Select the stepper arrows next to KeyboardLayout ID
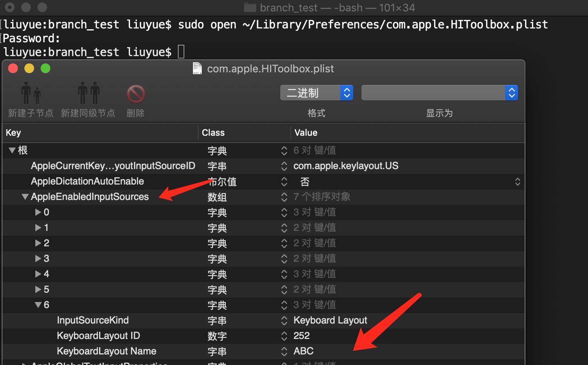The width and height of the screenshot is (588, 365). coord(284,336)
